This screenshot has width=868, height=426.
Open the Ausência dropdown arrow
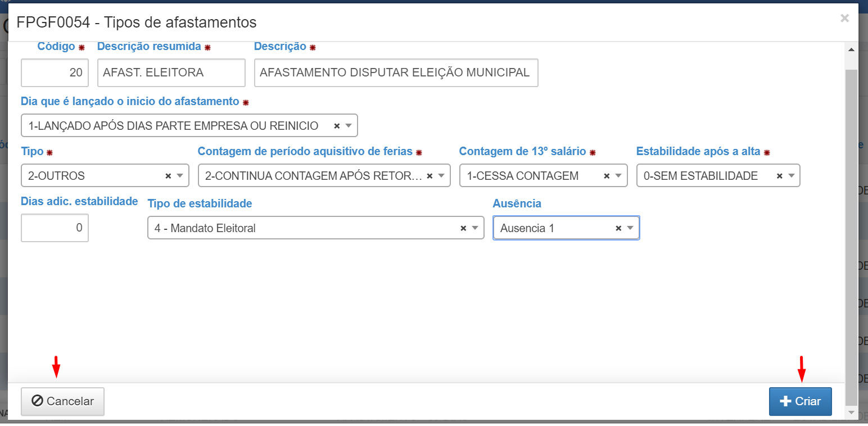pyautogui.click(x=630, y=228)
